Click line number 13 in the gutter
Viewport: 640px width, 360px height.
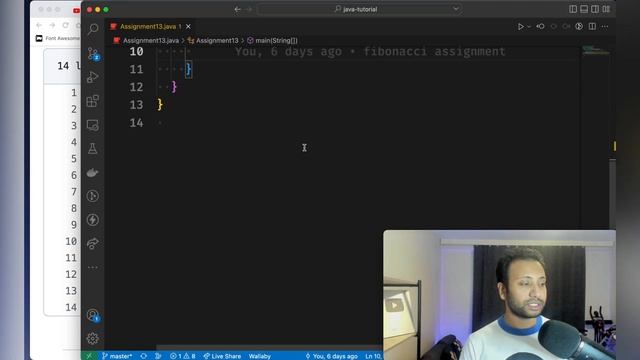[x=136, y=105]
